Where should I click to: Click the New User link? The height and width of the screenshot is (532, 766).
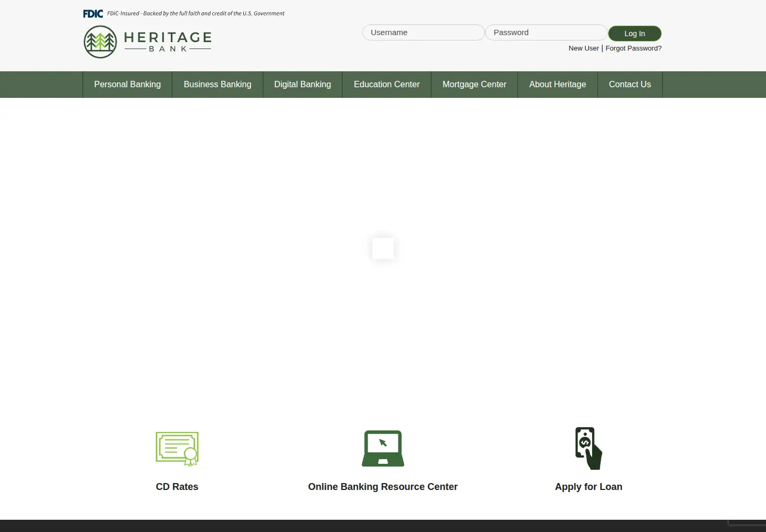coord(584,48)
